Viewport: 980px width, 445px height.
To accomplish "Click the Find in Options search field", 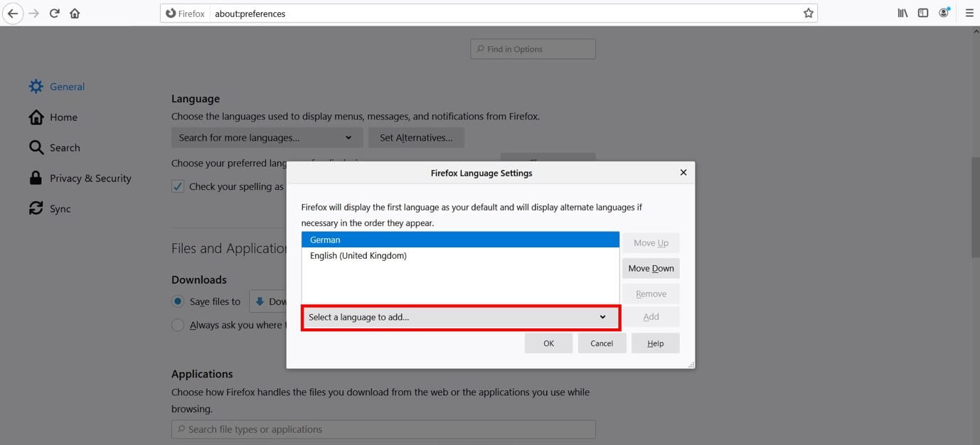I will tap(533, 49).
